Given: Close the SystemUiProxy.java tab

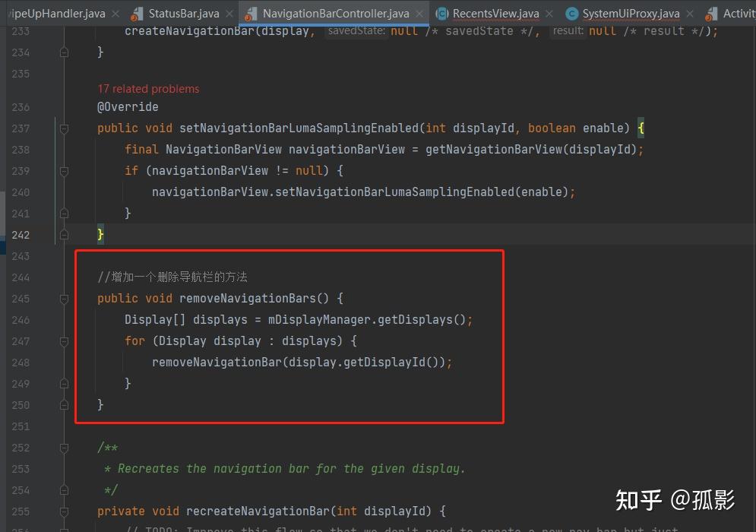Looking at the screenshot, I should [690, 14].
